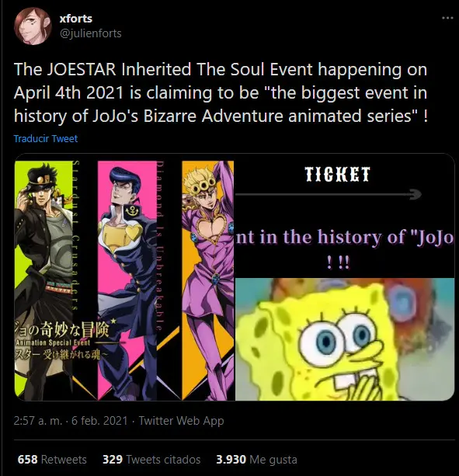View the 3.930 Me gusta list
459x476 pixels.
256,459
